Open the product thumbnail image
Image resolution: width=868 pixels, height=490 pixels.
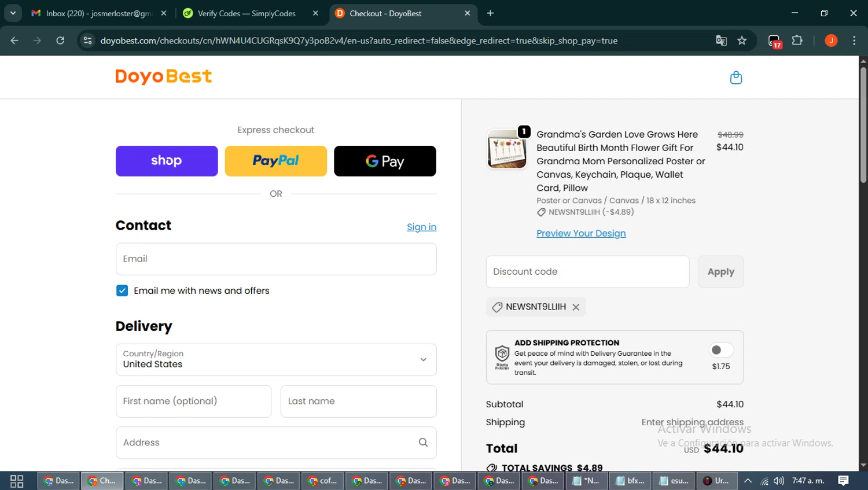click(507, 149)
